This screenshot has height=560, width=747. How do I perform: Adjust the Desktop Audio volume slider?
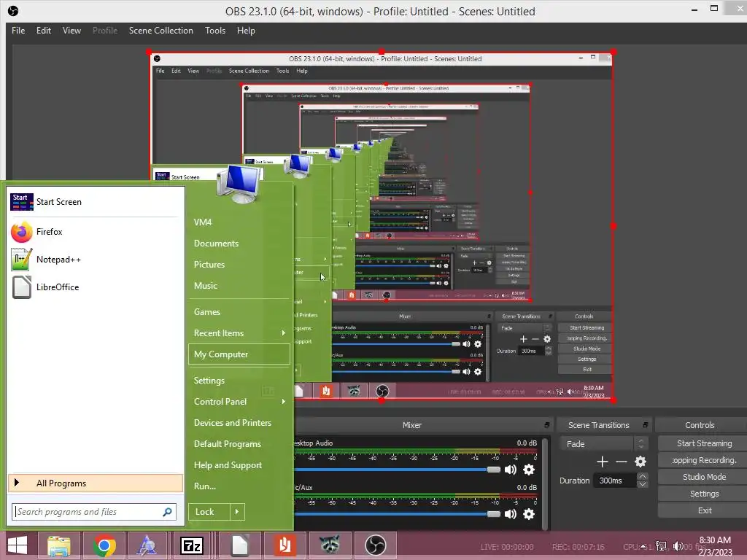(493, 470)
